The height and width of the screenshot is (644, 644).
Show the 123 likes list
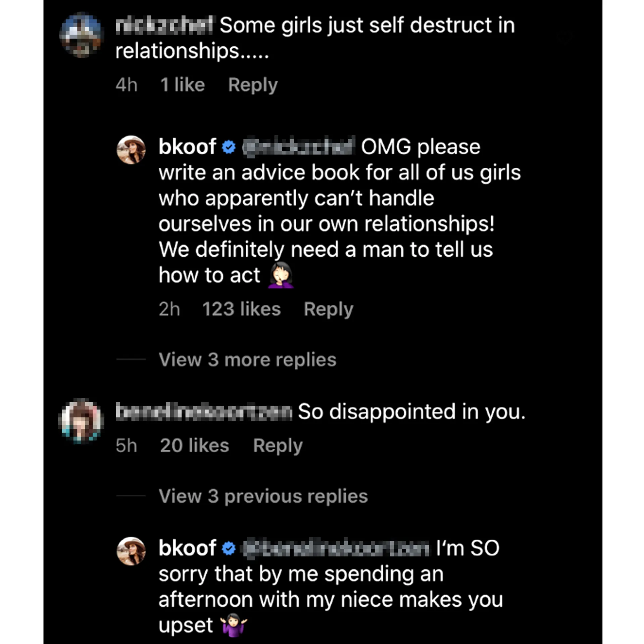241,309
